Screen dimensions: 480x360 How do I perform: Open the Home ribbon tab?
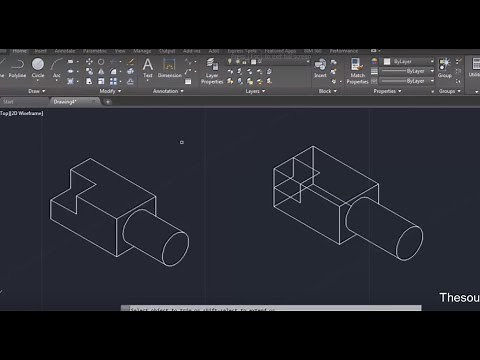click(x=19, y=51)
